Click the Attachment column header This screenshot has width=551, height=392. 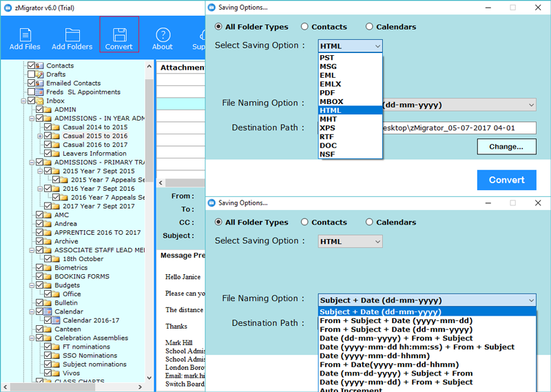coord(180,68)
